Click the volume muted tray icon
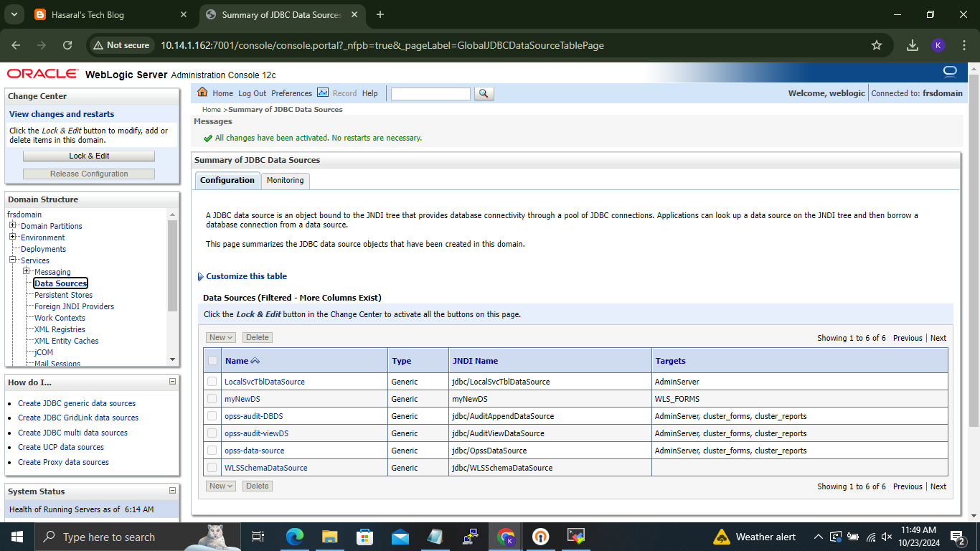The image size is (980, 551). (x=887, y=537)
